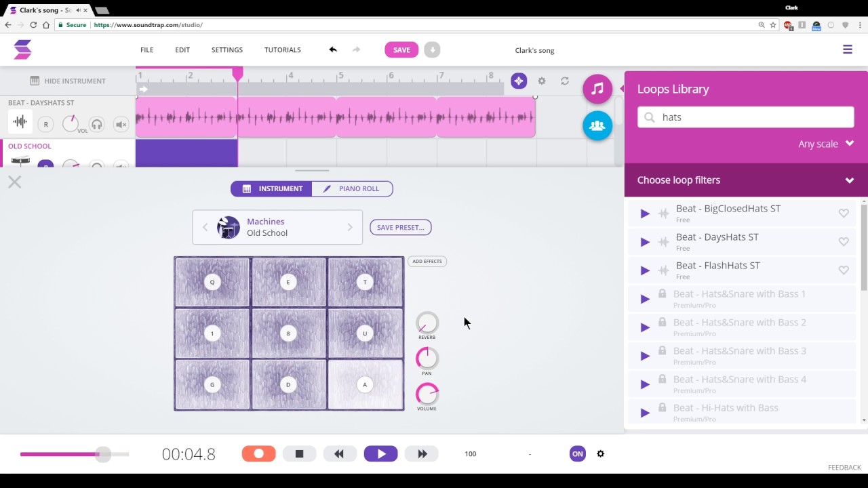Reload the page in Chrome

pyautogui.click(x=33, y=25)
